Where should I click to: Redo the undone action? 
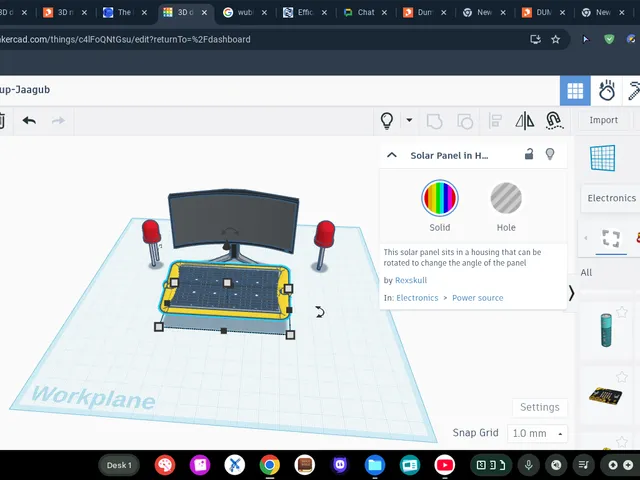pyautogui.click(x=58, y=120)
